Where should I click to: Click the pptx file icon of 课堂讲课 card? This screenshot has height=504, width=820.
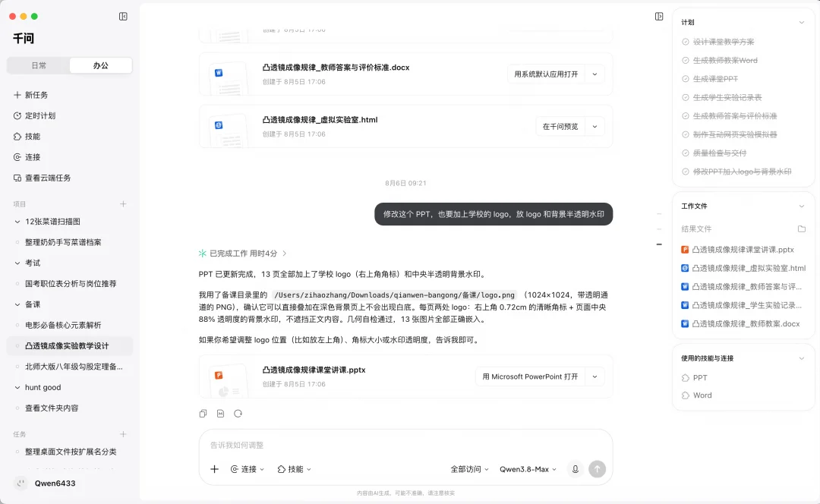click(219, 375)
